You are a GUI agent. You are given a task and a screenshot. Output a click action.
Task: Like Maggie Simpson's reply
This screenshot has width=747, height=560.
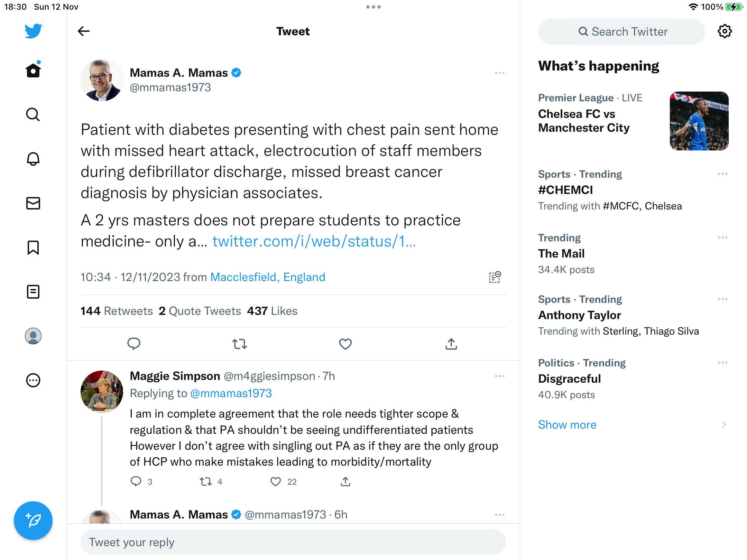tap(276, 482)
